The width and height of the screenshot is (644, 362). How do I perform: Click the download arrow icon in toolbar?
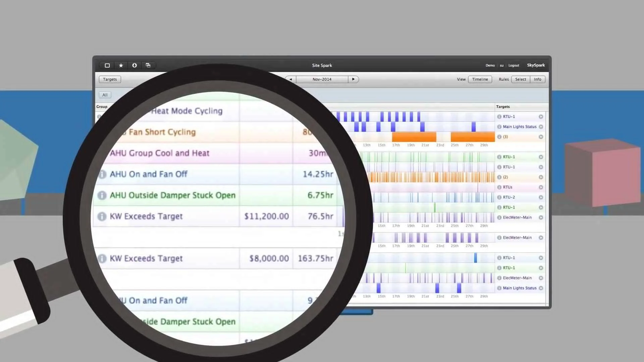pos(135,65)
